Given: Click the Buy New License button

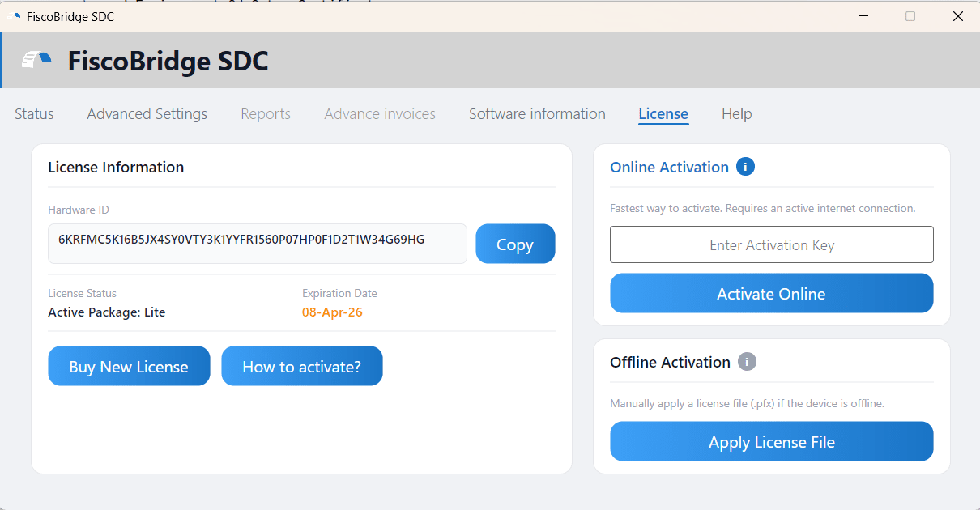Looking at the screenshot, I should tap(129, 366).
